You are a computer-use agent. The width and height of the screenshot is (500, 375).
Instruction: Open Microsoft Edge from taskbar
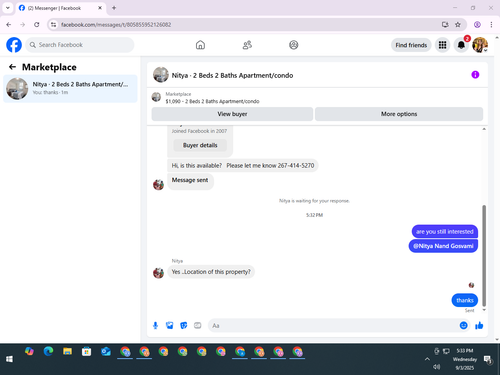pyautogui.click(x=48, y=351)
